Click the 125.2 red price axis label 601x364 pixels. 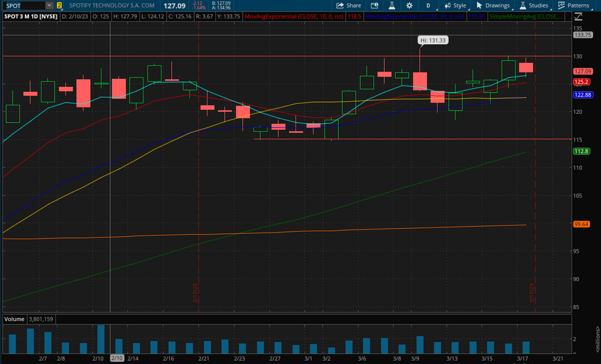coord(581,82)
